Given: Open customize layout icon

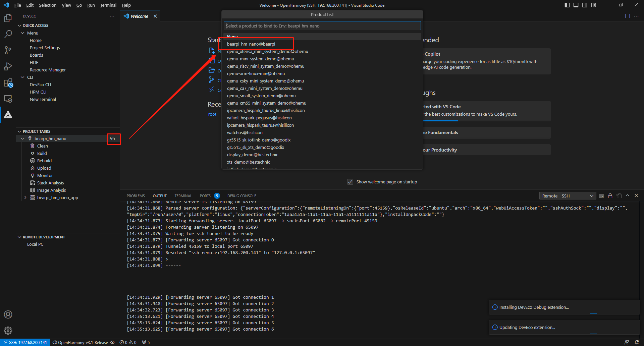Looking at the screenshot, I should 594,5.
